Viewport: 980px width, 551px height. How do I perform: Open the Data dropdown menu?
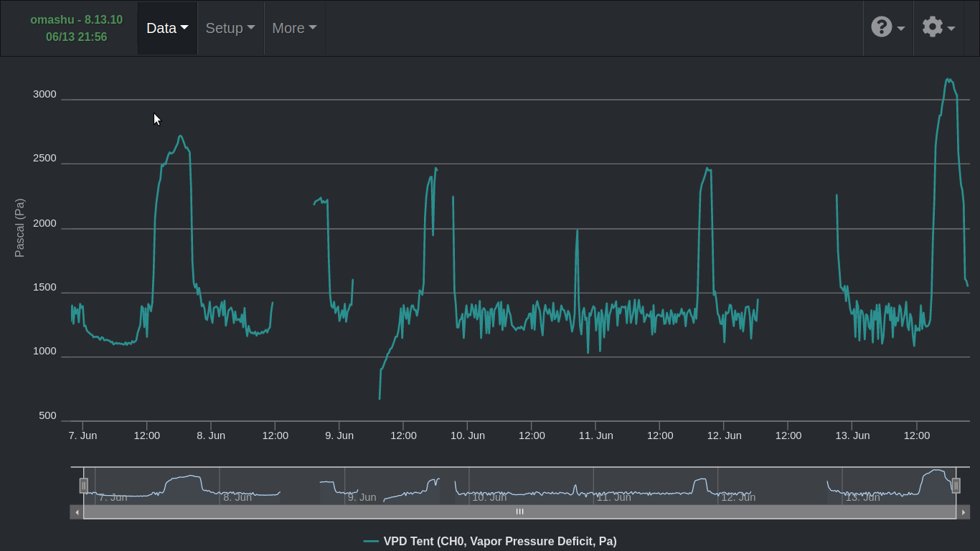click(167, 28)
